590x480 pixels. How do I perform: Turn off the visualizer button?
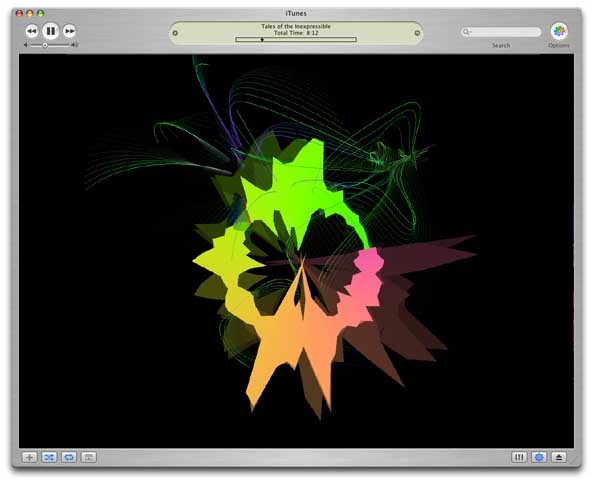click(x=539, y=457)
